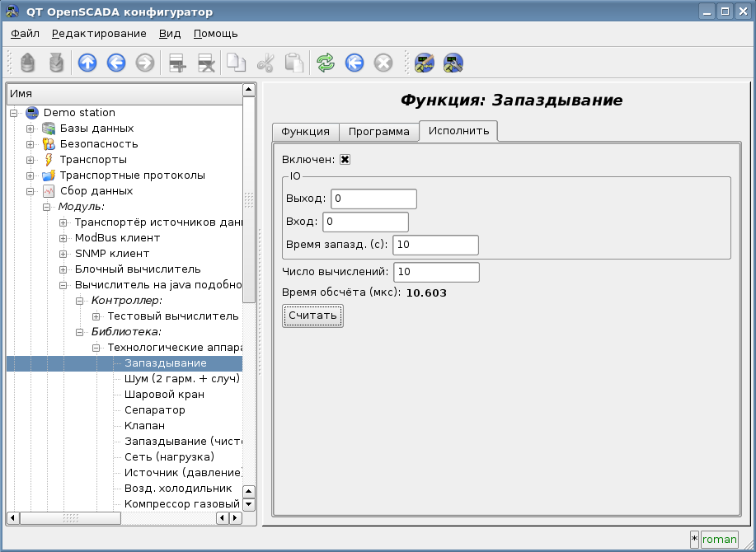Viewport: 756px width, 552px height.
Task: Select Сепаратор in the tree
Action: tap(154, 410)
